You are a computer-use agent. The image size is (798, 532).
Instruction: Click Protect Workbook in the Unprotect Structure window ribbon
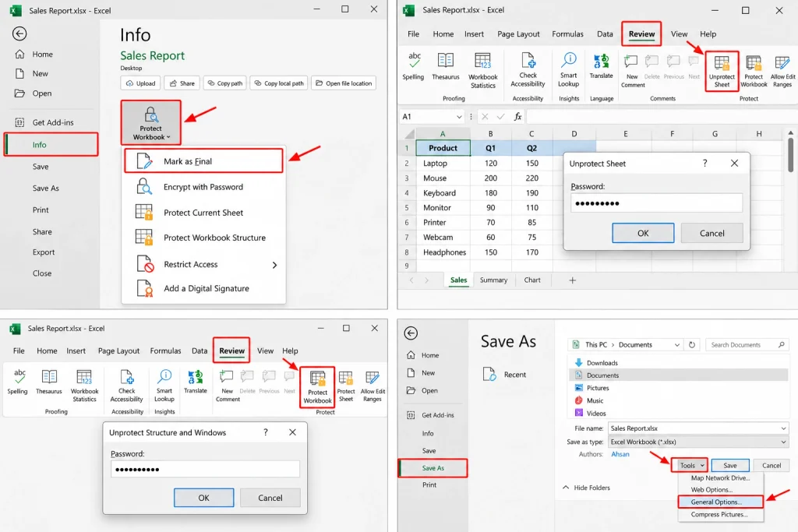click(x=318, y=387)
